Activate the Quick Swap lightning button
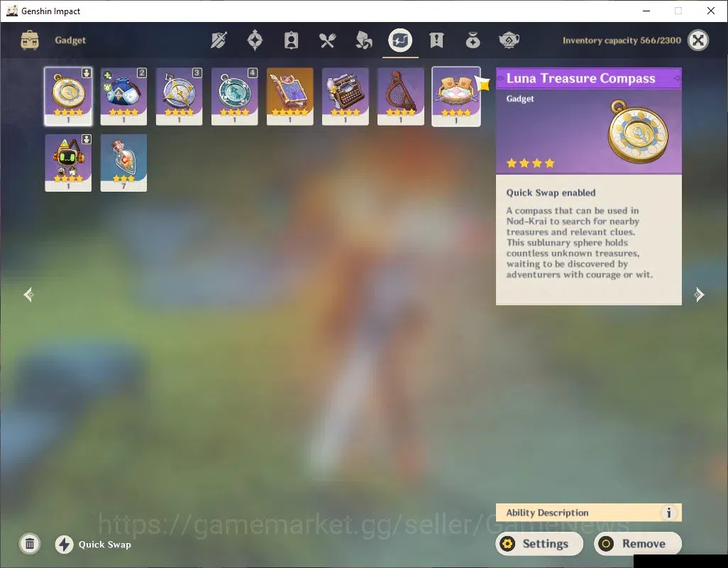Image resolution: width=728 pixels, height=568 pixels. (65, 545)
